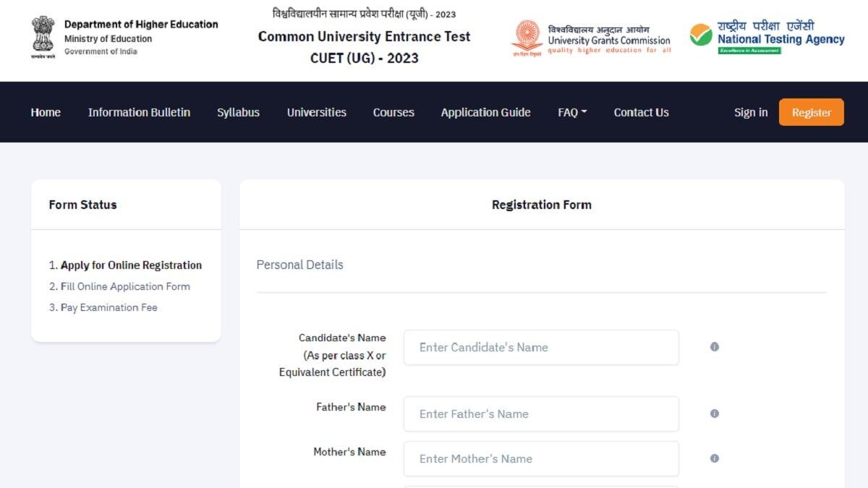Click the orange Register button
868x488 pixels.
[811, 112]
